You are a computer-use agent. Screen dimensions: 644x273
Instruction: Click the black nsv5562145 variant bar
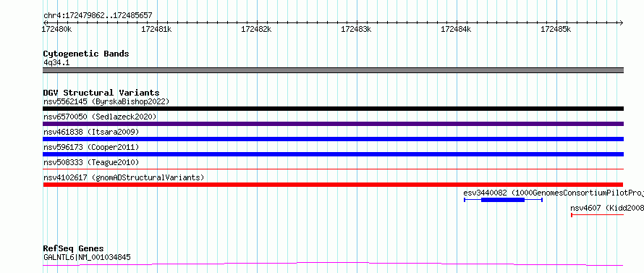click(333, 109)
